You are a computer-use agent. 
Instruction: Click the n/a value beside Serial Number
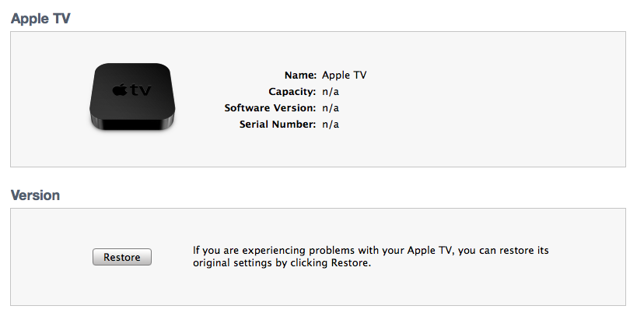pos(331,125)
